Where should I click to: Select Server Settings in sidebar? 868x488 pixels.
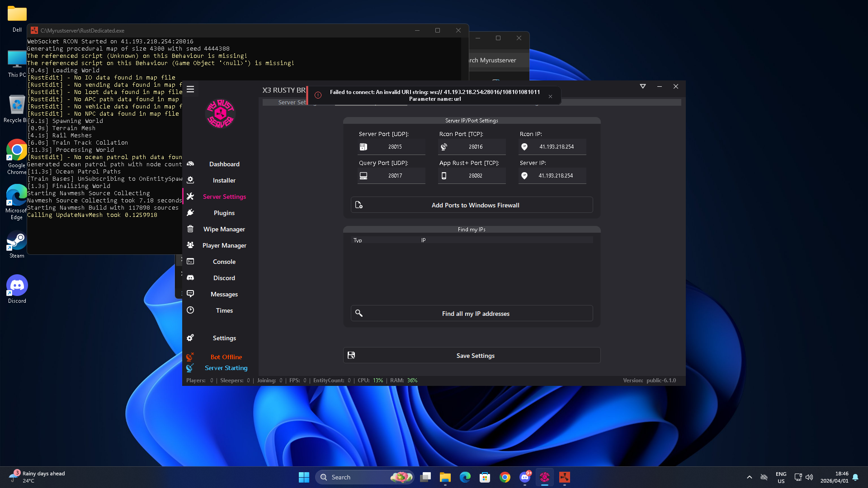pyautogui.click(x=224, y=197)
